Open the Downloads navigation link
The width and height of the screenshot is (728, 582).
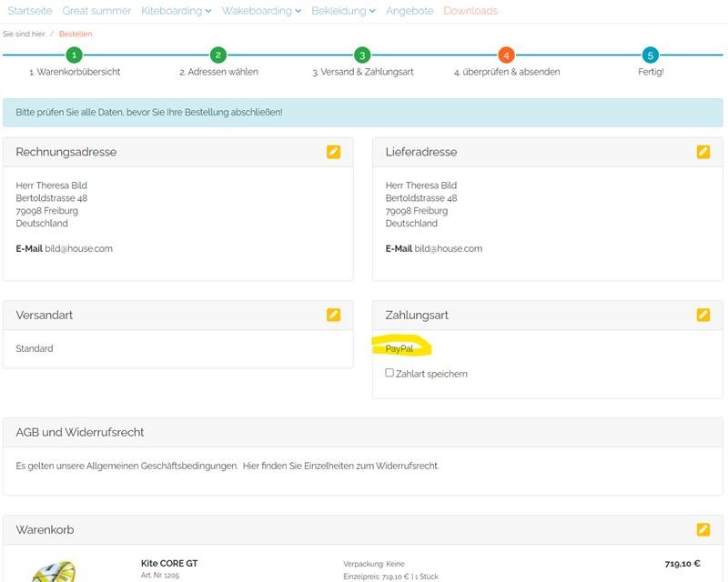pyautogui.click(x=470, y=11)
